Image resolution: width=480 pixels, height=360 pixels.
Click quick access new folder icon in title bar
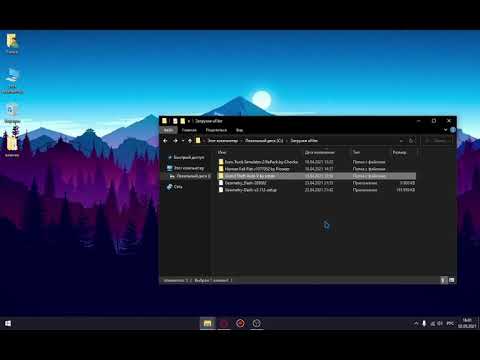point(182,121)
